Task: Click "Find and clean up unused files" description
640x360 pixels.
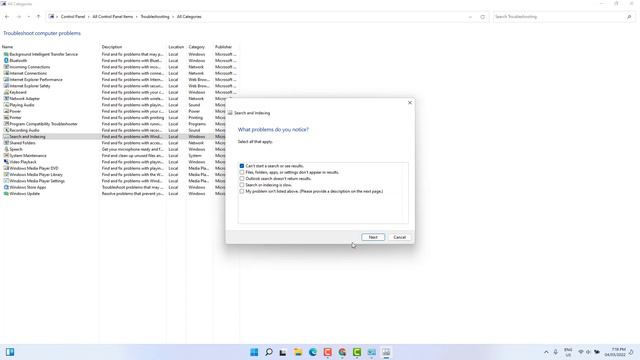Action: pyautogui.click(x=133, y=156)
